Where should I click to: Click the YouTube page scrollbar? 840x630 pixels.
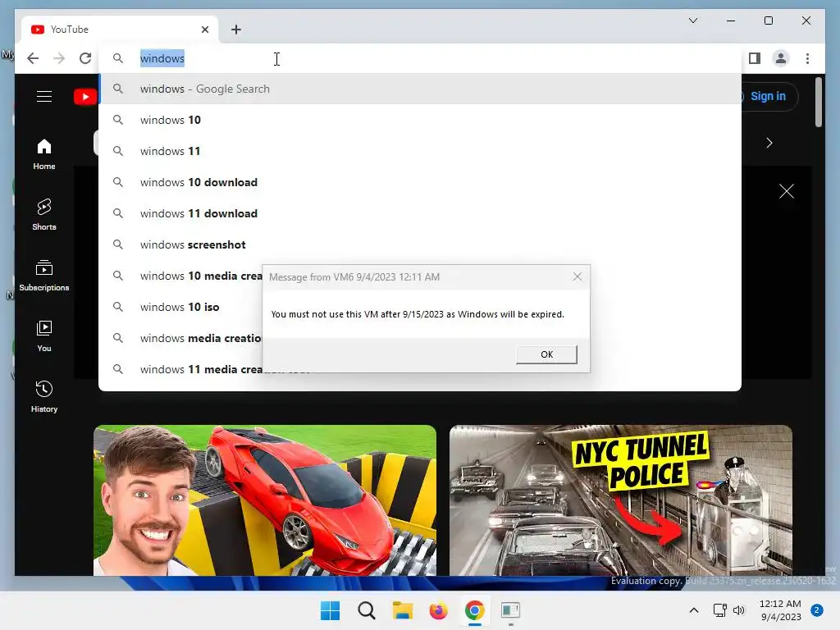[x=818, y=103]
